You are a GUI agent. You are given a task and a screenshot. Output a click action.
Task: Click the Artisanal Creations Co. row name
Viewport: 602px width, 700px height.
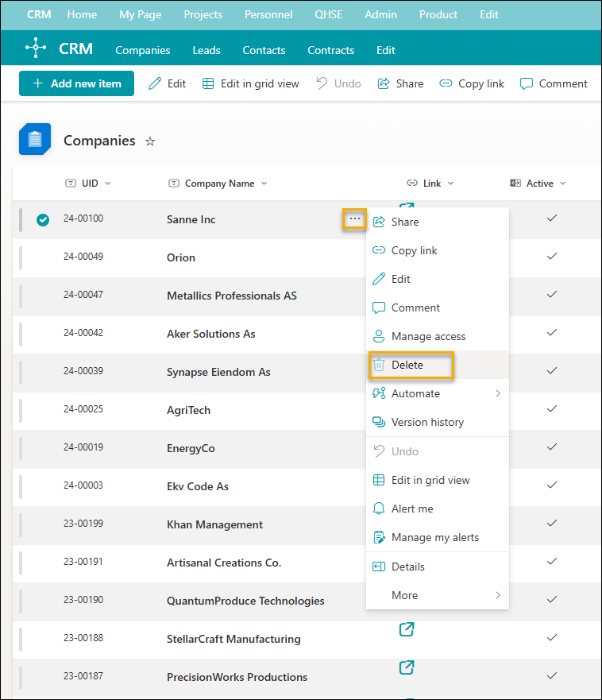(224, 563)
